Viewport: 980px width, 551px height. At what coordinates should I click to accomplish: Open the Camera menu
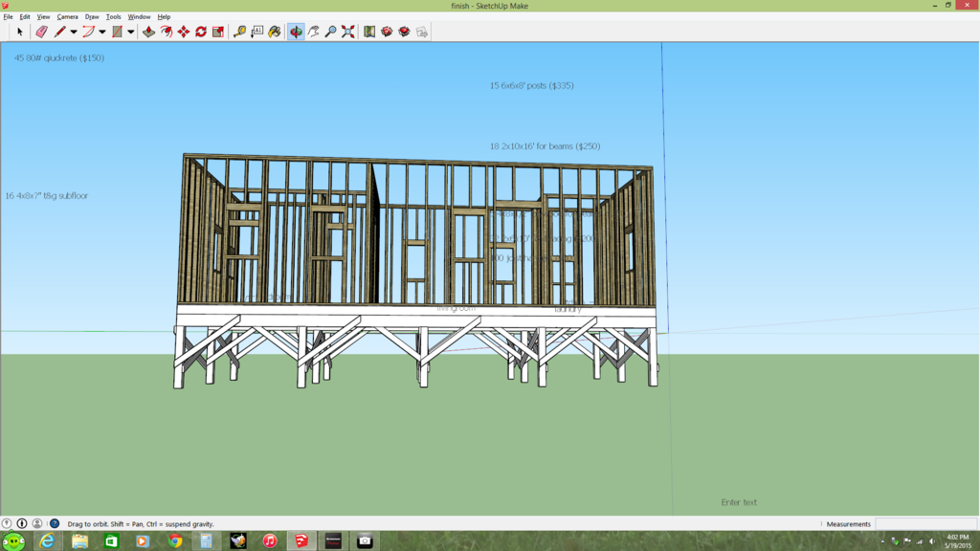coord(68,17)
